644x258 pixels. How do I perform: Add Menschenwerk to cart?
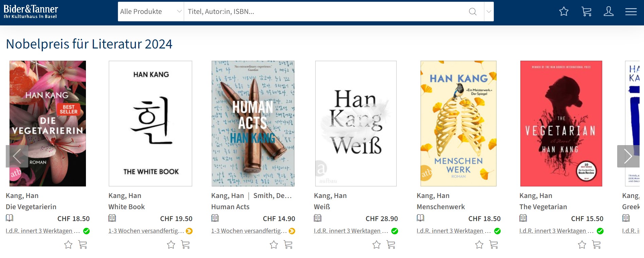click(494, 244)
